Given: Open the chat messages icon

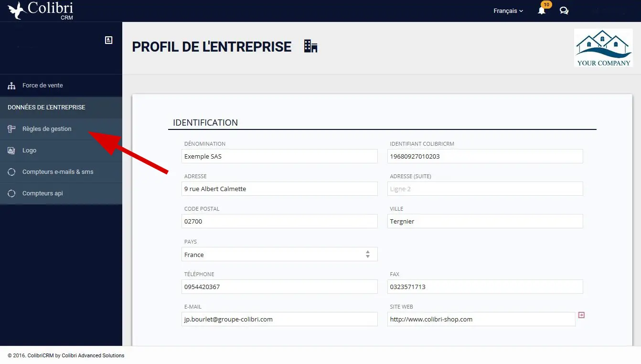Looking at the screenshot, I should click(x=564, y=11).
